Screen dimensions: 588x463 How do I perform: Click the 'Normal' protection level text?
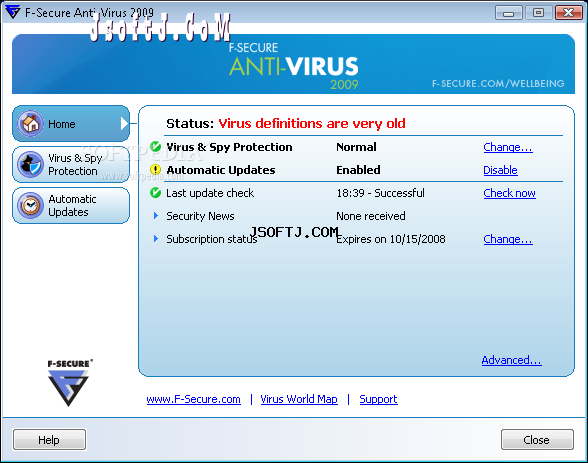tap(356, 147)
